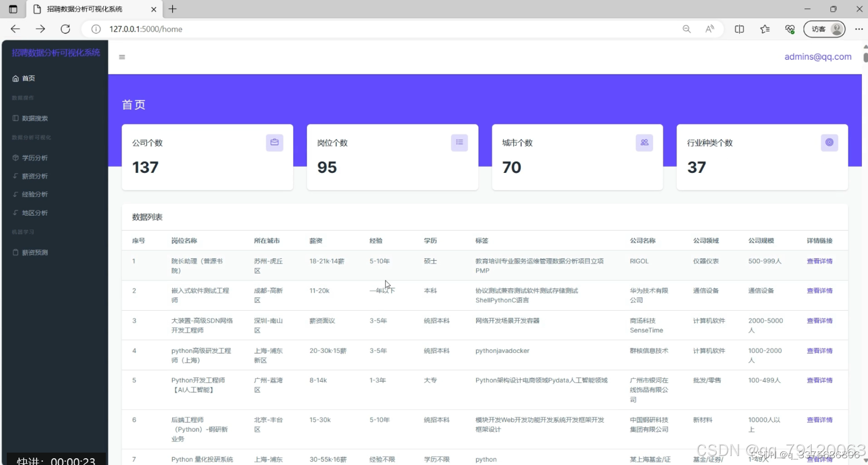Click company size cell 10000人以上
The width and height of the screenshot is (868, 465).
tap(764, 424)
